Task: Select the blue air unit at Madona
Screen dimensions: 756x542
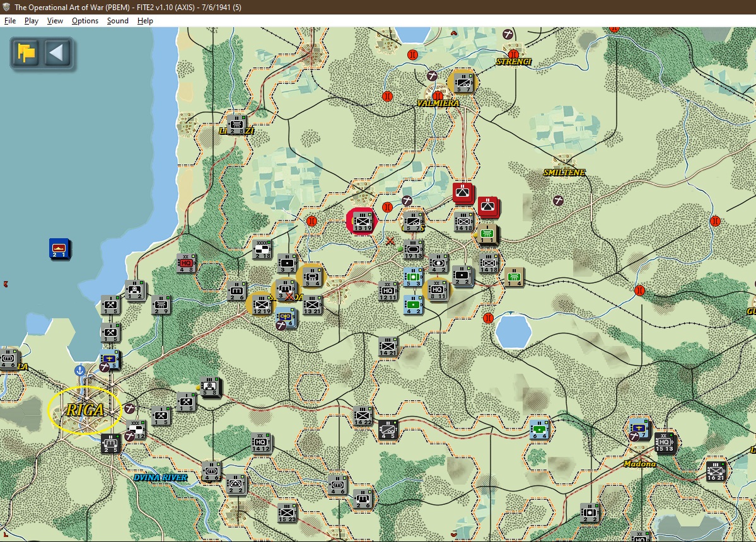Action: [639, 429]
